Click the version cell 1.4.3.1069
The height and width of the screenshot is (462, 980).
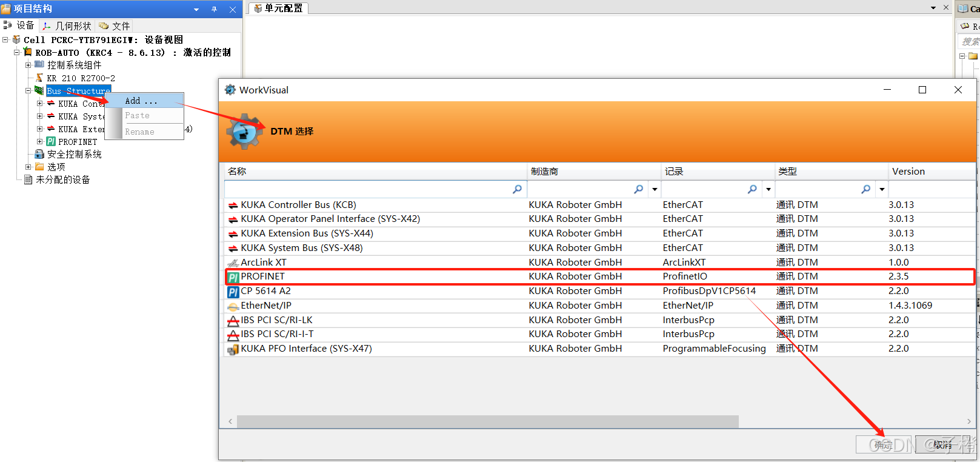910,306
